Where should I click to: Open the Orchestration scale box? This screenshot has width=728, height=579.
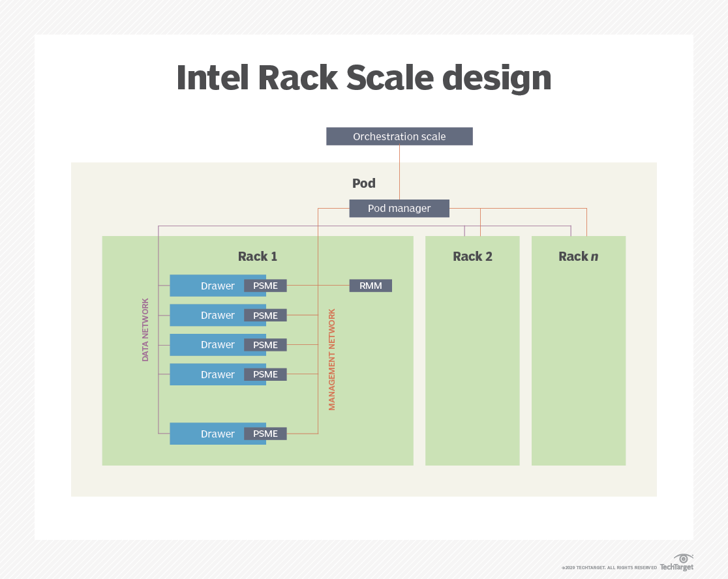click(399, 136)
